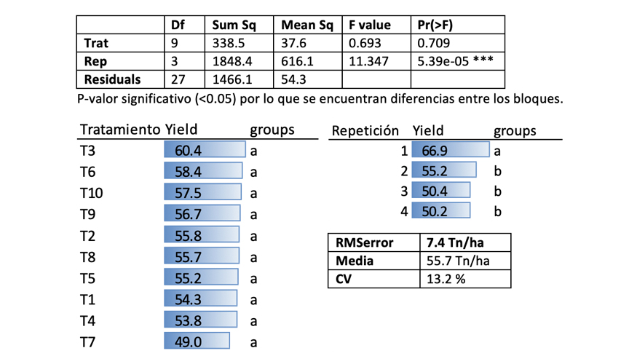The height and width of the screenshot is (364, 637).
Task: Select the T7 yield bar showing 49.0
Action: [197, 341]
